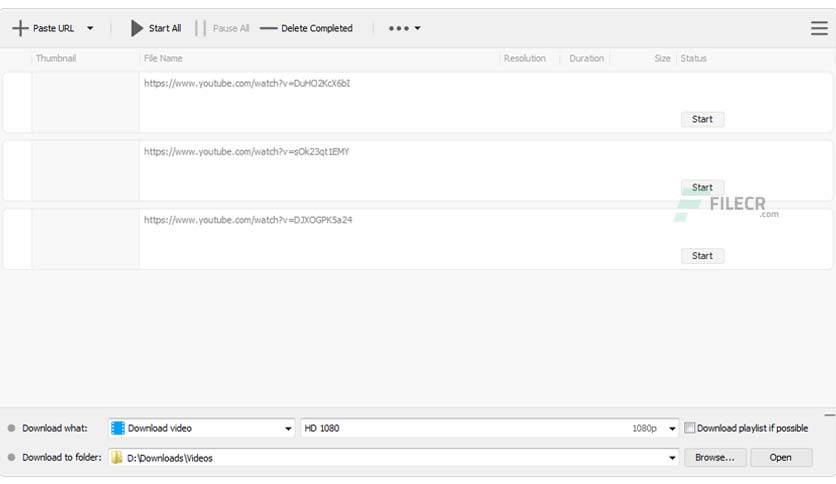Click the Paste URL plus icon
836x484 pixels.
(20, 28)
